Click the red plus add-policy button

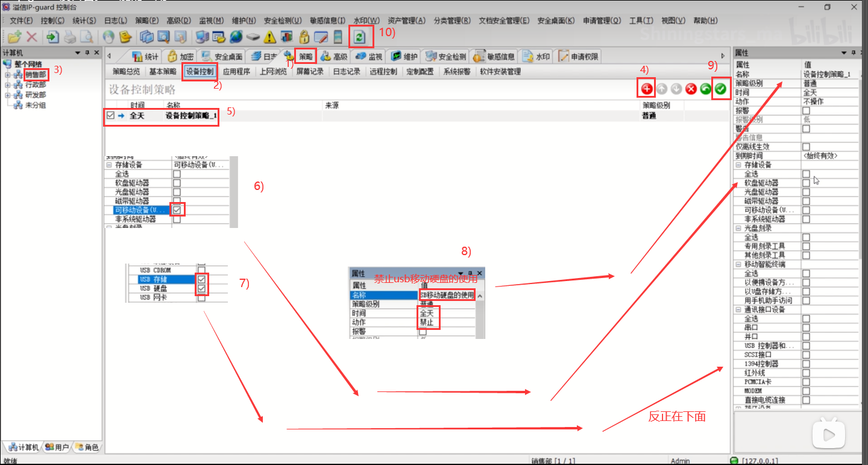pos(646,89)
